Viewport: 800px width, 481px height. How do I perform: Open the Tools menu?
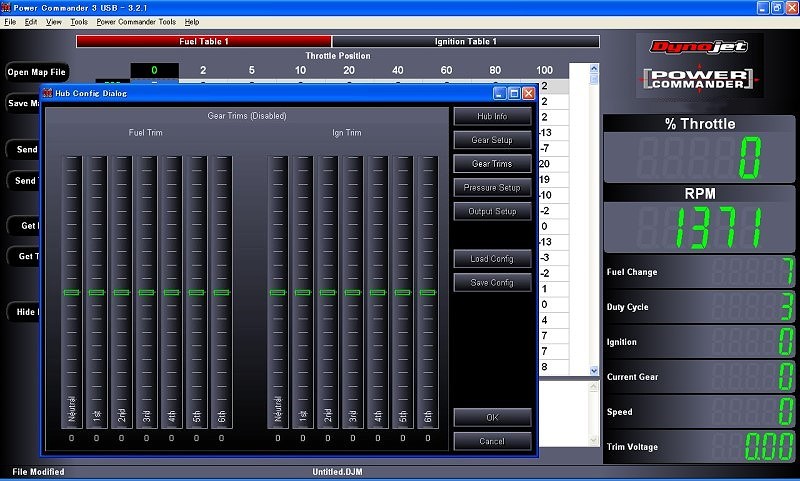click(x=79, y=22)
